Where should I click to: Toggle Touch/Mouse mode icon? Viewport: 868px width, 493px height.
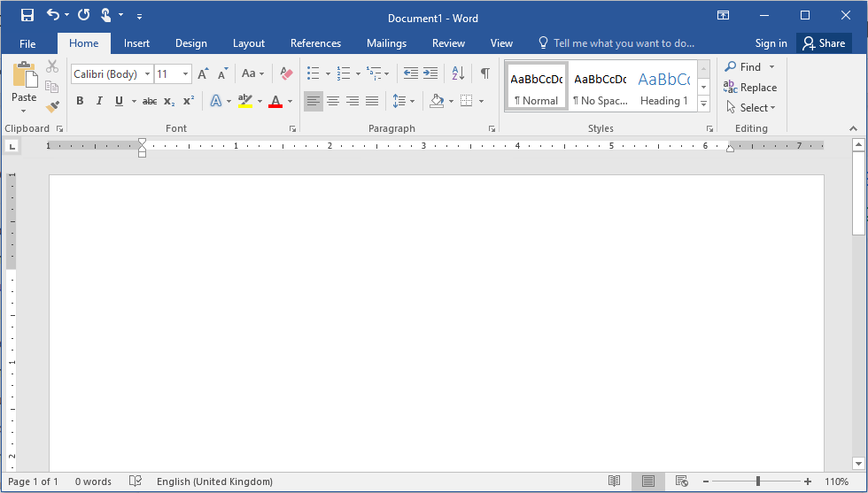pyautogui.click(x=105, y=15)
